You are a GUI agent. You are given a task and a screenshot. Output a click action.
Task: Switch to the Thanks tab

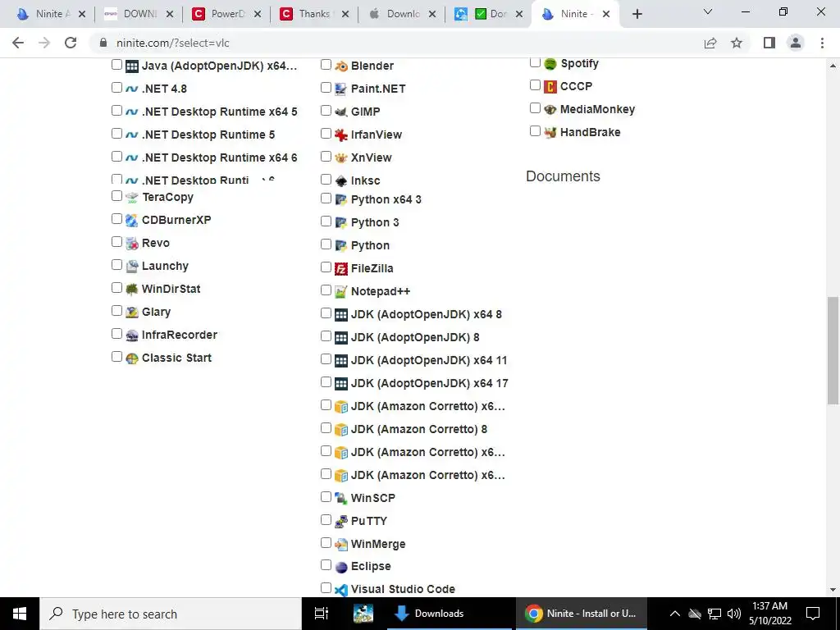pos(313,14)
